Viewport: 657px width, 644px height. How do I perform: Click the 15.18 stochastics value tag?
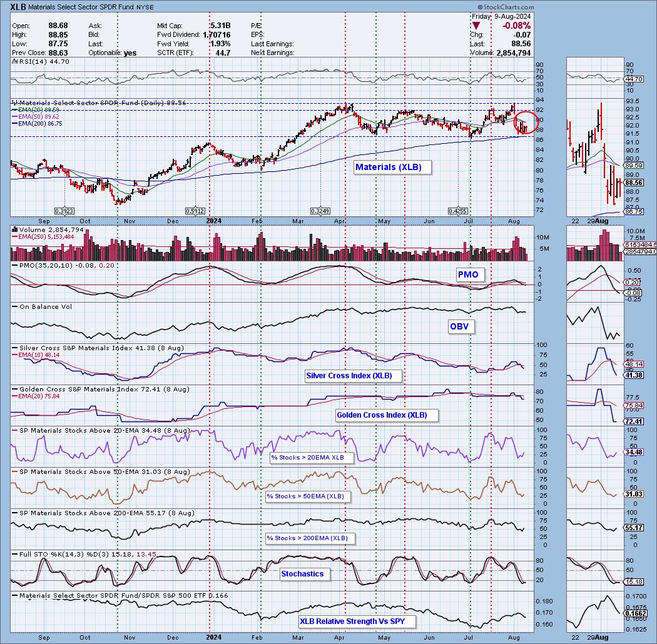[x=633, y=581]
